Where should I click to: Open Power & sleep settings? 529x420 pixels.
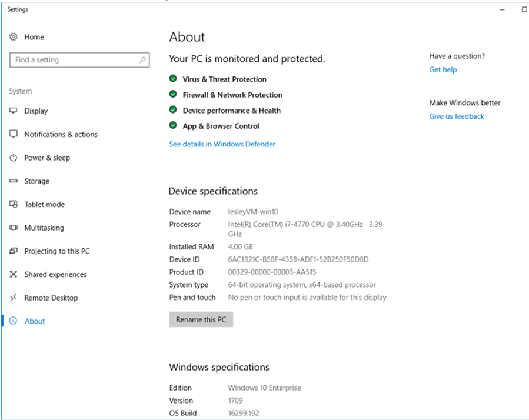(x=47, y=158)
